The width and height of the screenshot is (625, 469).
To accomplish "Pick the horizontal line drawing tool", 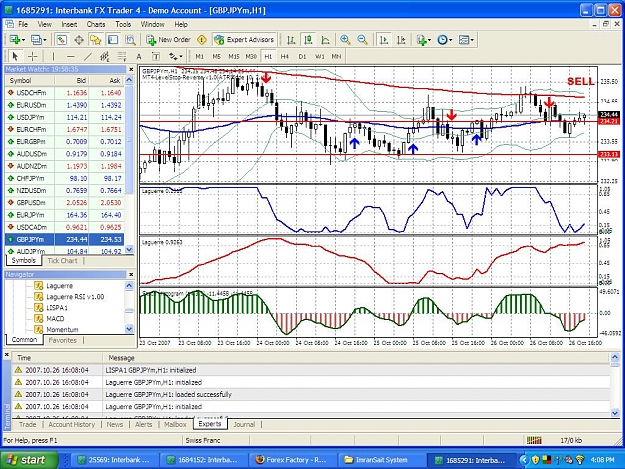I will coord(71,56).
